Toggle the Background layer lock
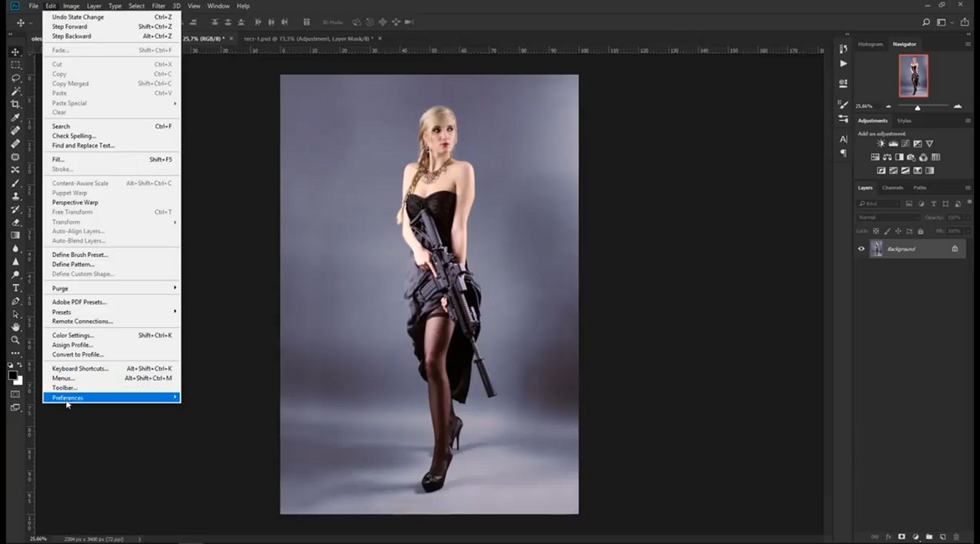This screenshot has height=544, width=980. (x=955, y=249)
